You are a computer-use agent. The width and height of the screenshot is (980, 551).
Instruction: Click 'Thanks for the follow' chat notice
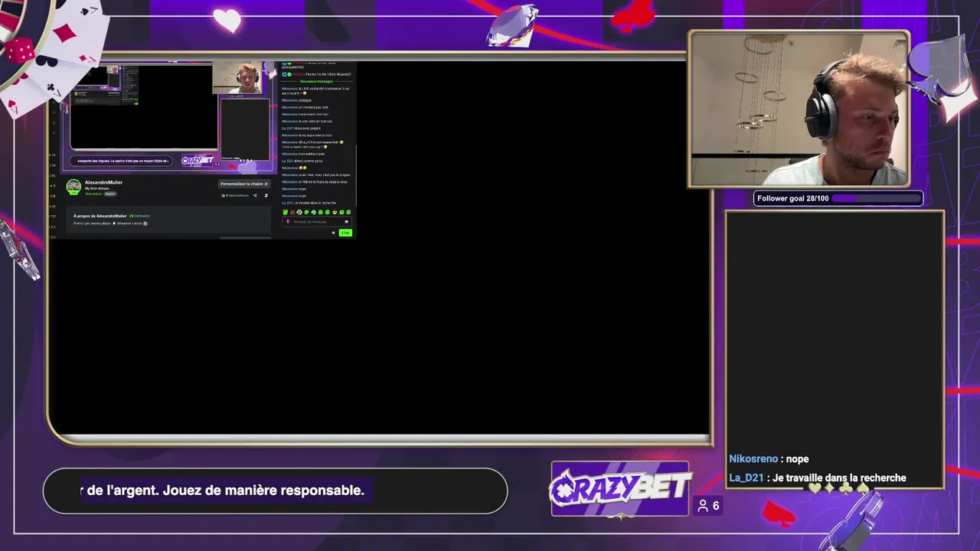[316, 74]
